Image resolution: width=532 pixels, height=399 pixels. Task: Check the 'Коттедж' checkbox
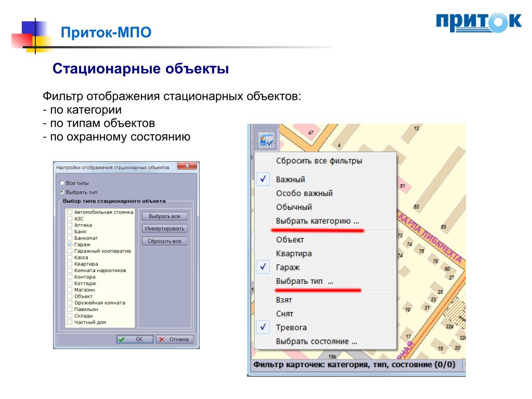click(70, 284)
